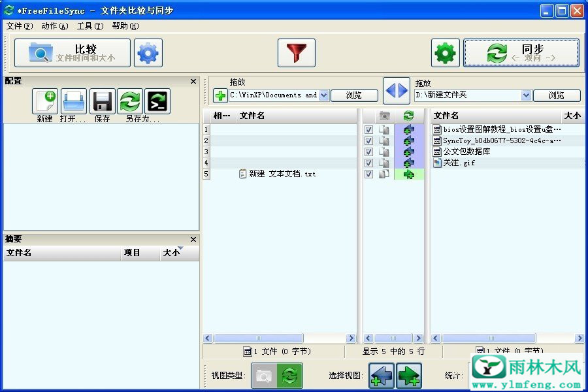The width and height of the screenshot is (588, 392).
Task: Switch to comparison view type icon
Action: (264, 376)
